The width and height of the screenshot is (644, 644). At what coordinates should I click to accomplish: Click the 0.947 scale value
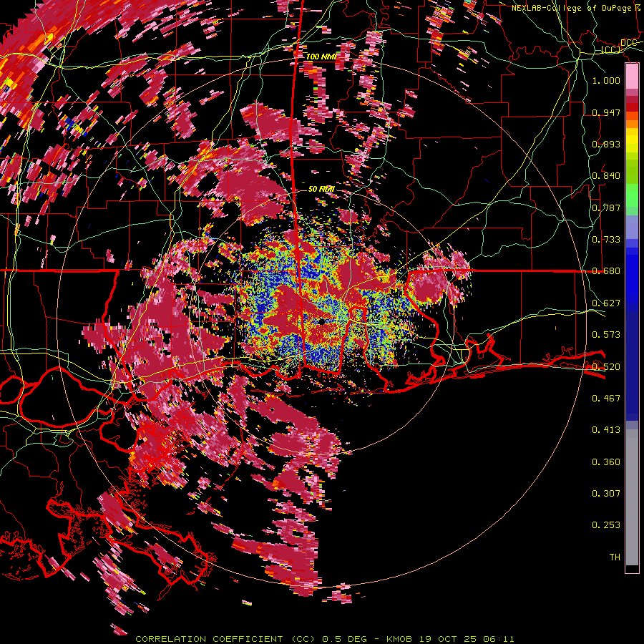point(606,112)
